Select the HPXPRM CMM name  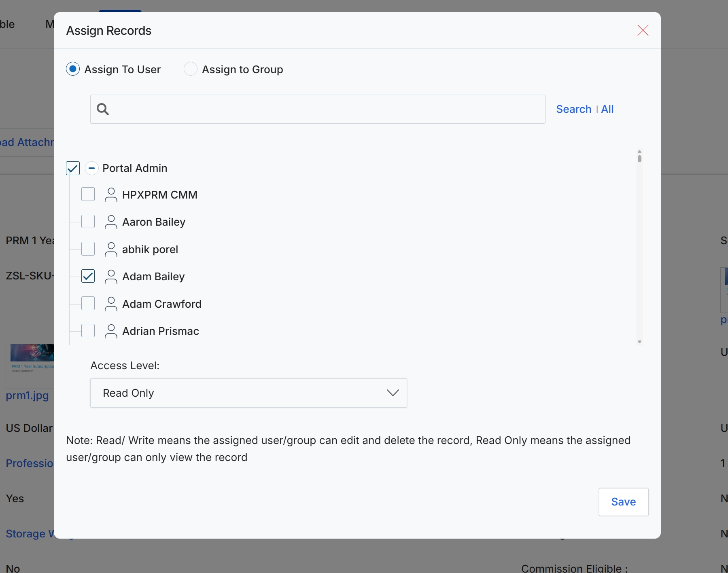(x=160, y=195)
